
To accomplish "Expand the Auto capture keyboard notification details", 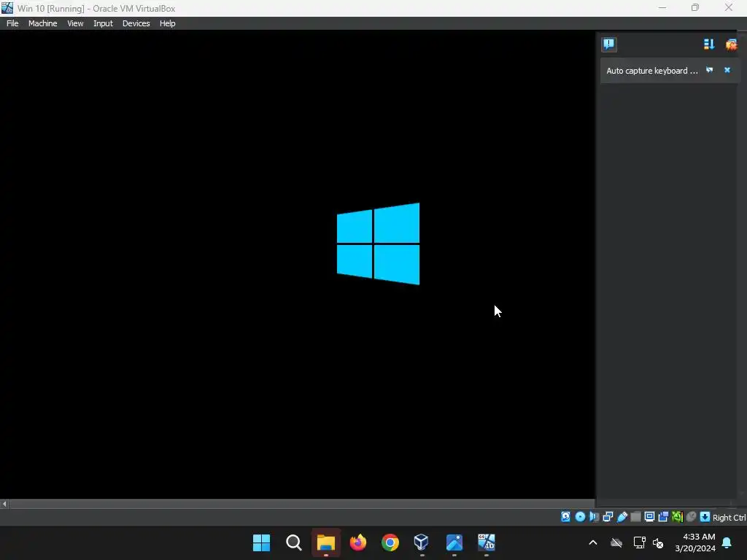I will [x=709, y=70].
